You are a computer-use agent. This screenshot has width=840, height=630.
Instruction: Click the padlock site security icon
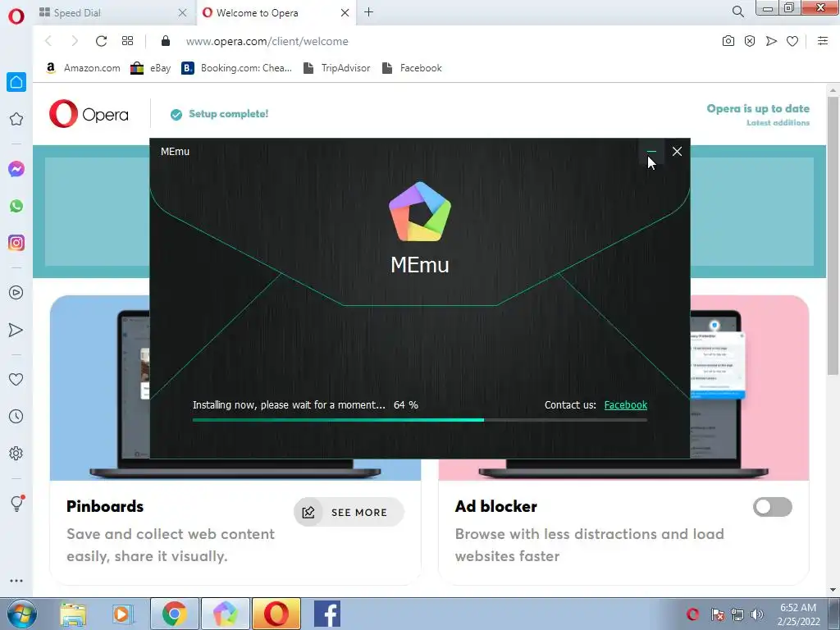[x=166, y=41]
